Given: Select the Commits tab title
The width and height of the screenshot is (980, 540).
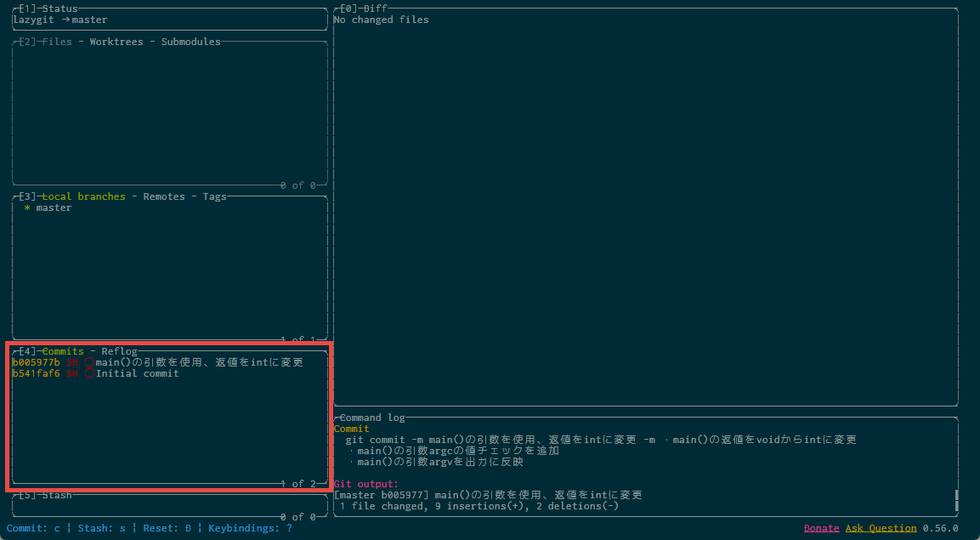Looking at the screenshot, I should pyautogui.click(x=63, y=351).
